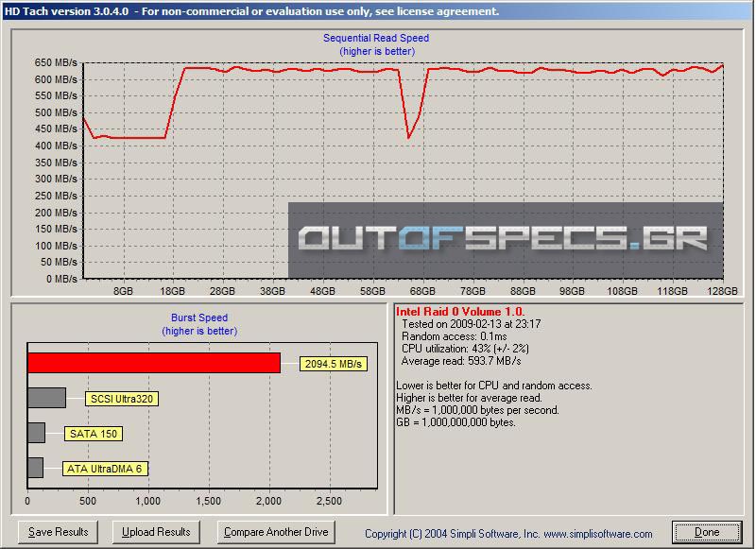Screen dimensions: 756x549
Task: Click the 128GB axis label
Action: [x=722, y=291]
